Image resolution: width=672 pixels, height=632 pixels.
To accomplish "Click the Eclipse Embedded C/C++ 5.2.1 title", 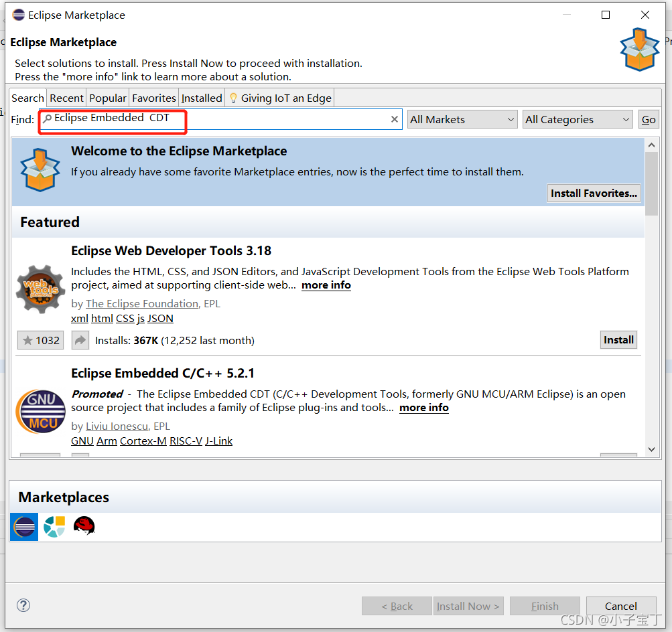I will [163, 374].
